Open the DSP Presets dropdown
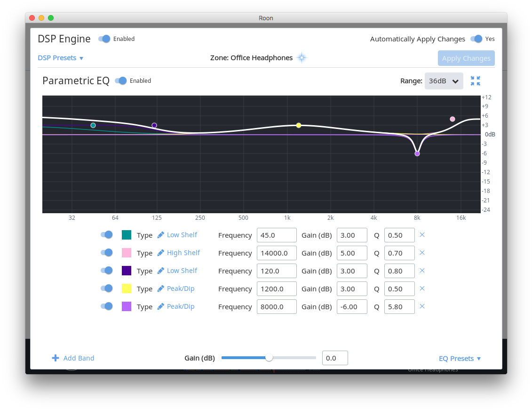This screenshot has width=532, height=409. click(61, 58)
